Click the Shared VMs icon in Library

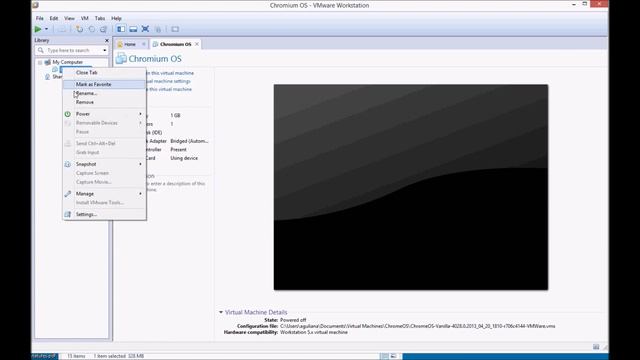point(48,77)
